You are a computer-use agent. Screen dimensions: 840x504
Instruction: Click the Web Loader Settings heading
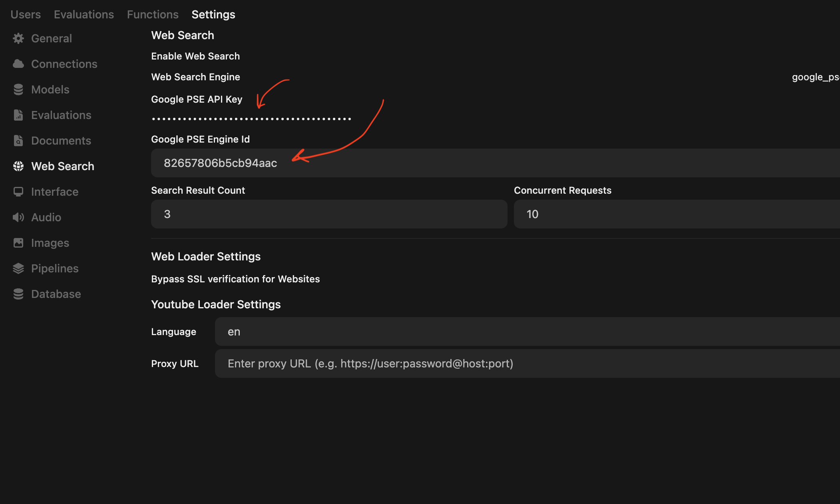(206, 256)
